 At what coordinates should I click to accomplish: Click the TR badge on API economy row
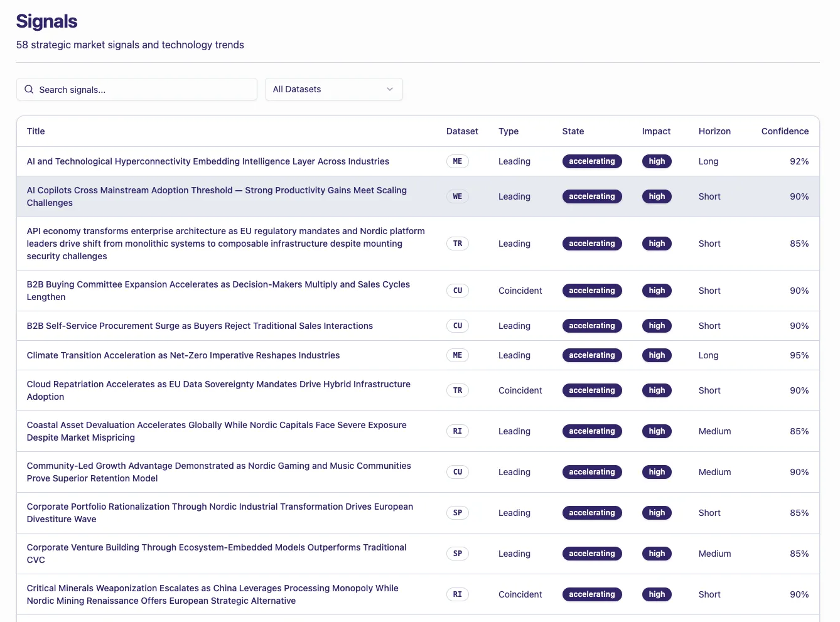point(457,244)
